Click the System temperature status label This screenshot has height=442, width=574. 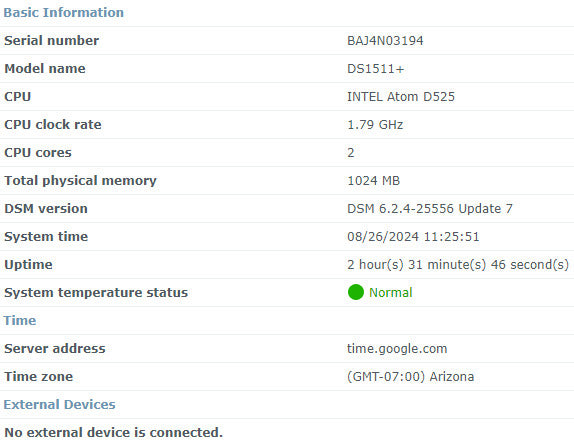(96, 293)
